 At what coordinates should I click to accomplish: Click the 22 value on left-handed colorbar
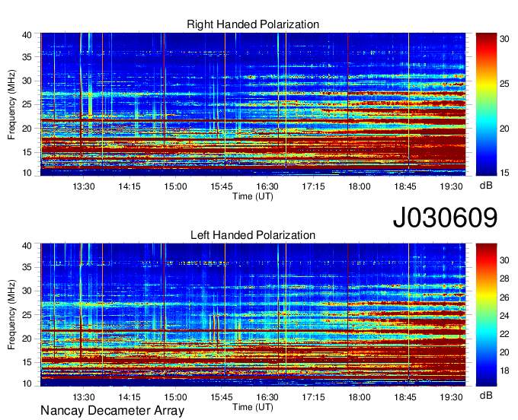(504, 334)
